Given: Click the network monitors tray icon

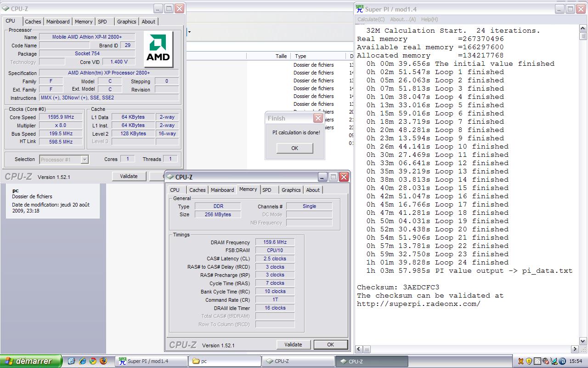Looking at the screenshot, I should point(554,361).
